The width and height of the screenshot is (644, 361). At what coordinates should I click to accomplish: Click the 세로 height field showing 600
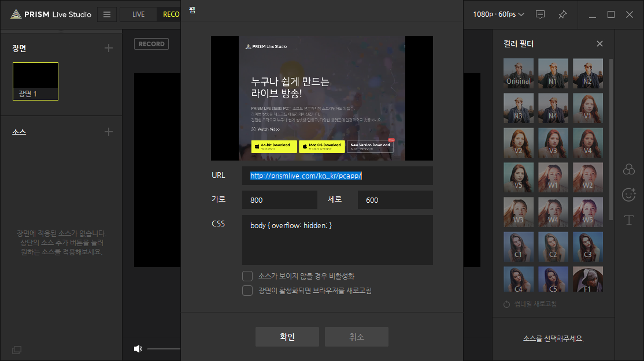click(395, 200)
